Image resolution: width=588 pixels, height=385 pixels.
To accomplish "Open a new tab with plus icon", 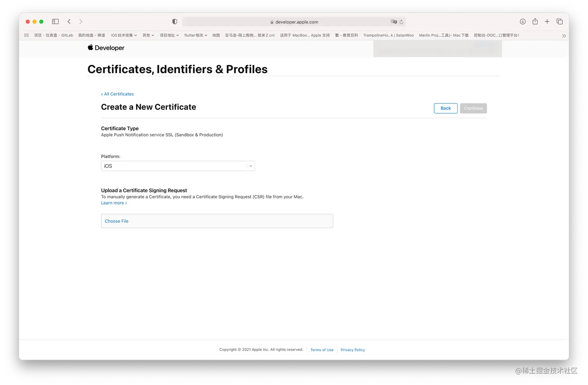I will point(547,22).
